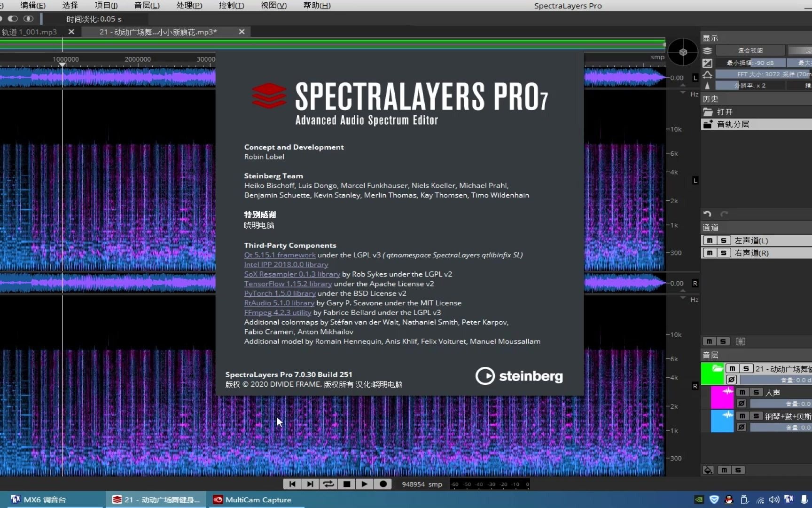Screen dimensions: 812x508
Task: Open the volume tray icon
Action: pyautogui.click(x=774, y=500)
